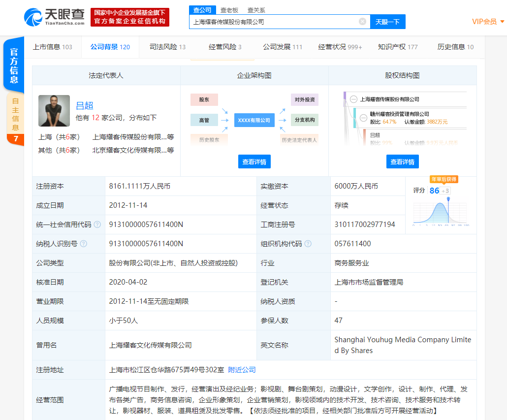Click the TianYanCha logo
This screenshot has height=420, width=507.
point(54,17)
